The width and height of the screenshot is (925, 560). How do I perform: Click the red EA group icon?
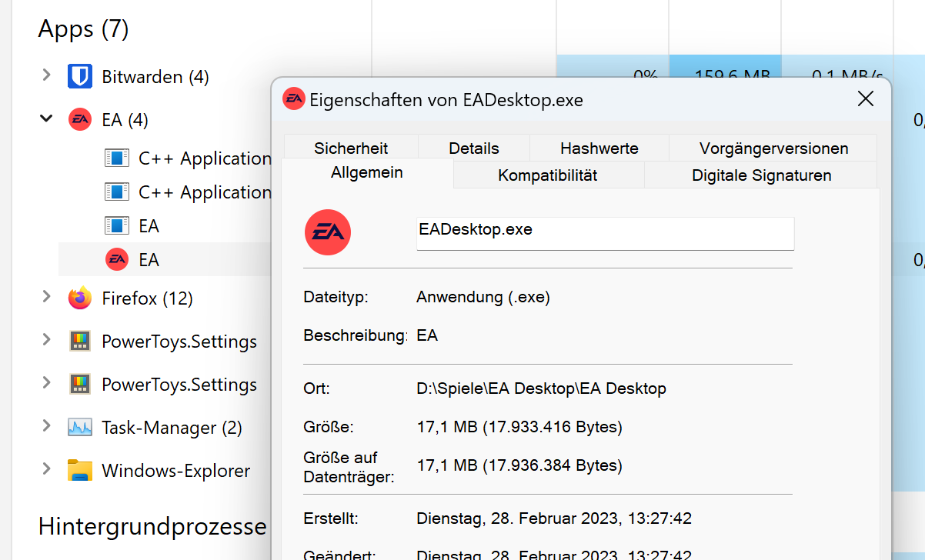(80, 119)
